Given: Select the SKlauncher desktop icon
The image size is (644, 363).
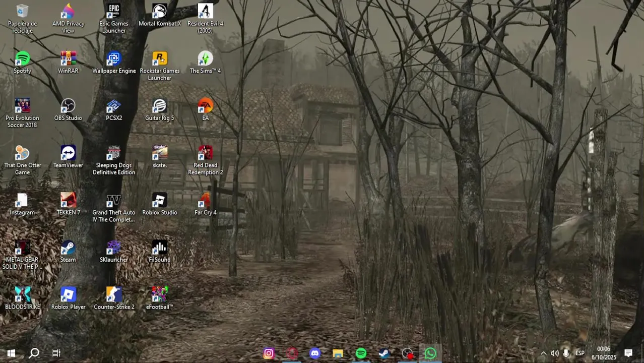Looking at the screenshot, I should [x=114, y=251].
